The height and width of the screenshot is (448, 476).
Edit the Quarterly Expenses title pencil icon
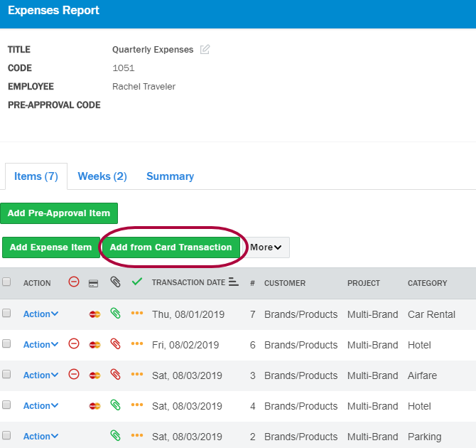click(x=205, y=49)
